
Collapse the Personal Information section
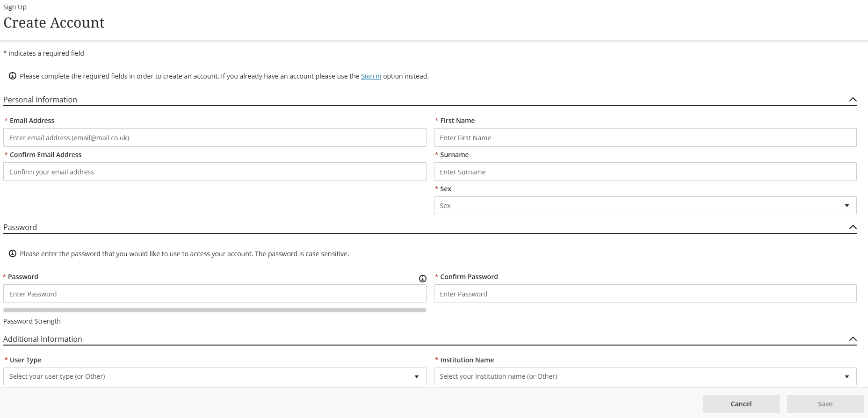pyautogui.click(x=853, y=100)
